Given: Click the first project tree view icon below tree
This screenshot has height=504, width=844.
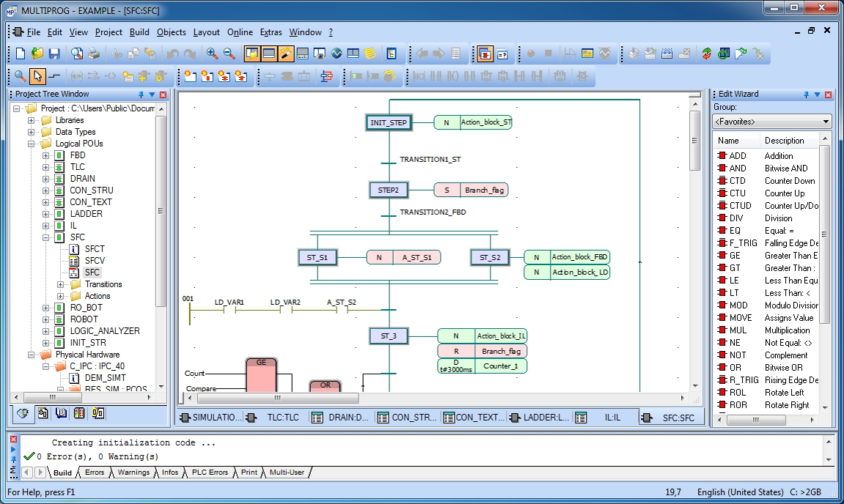Looking at the screenshot, I should [x=23, y=413].
